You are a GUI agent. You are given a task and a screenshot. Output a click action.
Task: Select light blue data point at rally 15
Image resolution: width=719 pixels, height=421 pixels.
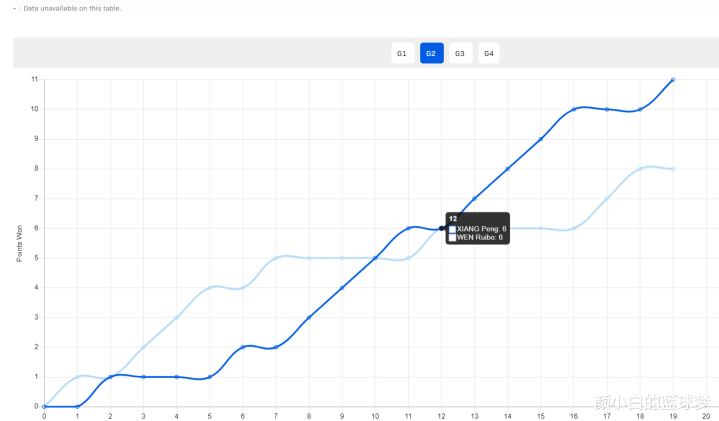[541, 228]
